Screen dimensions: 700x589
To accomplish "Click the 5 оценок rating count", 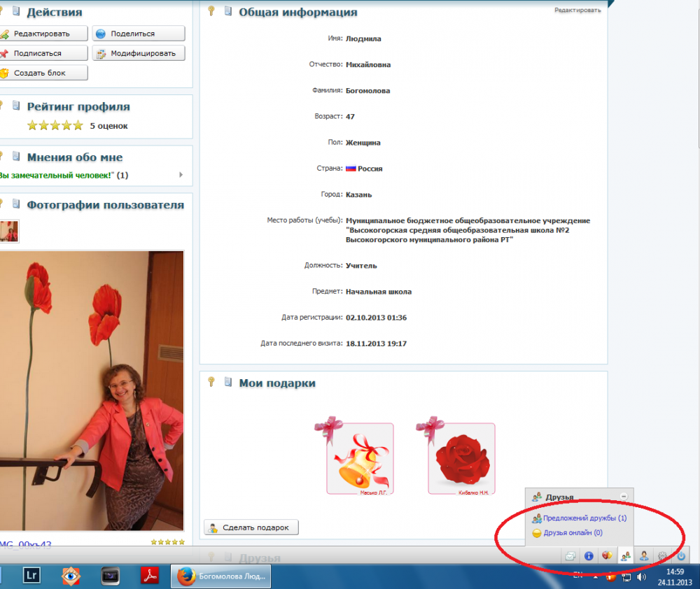I will (109, 126).
